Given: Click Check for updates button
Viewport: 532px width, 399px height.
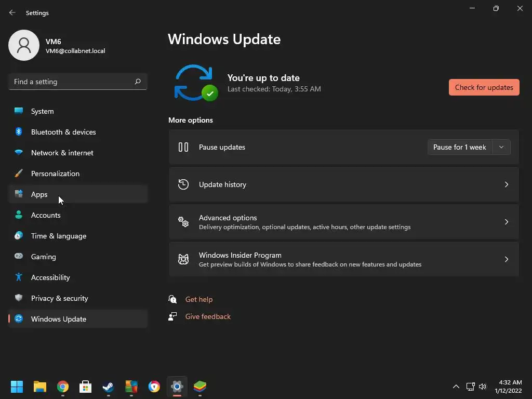Looking at the screenshot, I should point(484,87).
